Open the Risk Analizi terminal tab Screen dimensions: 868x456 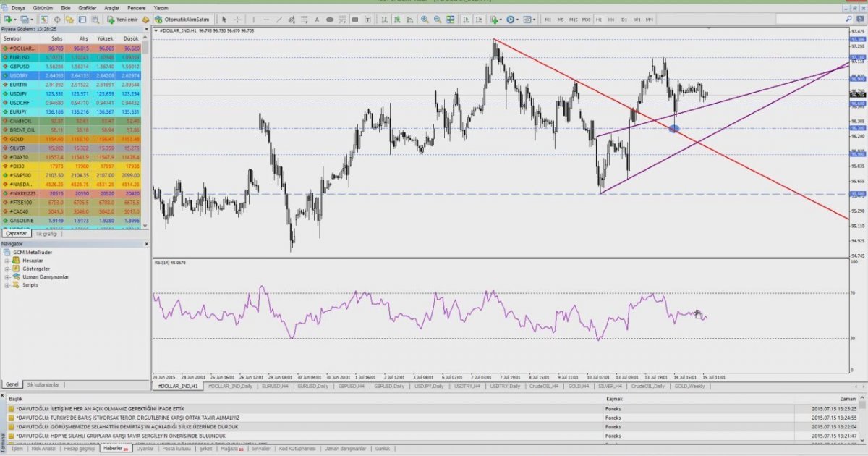click(x=43, y=449)
